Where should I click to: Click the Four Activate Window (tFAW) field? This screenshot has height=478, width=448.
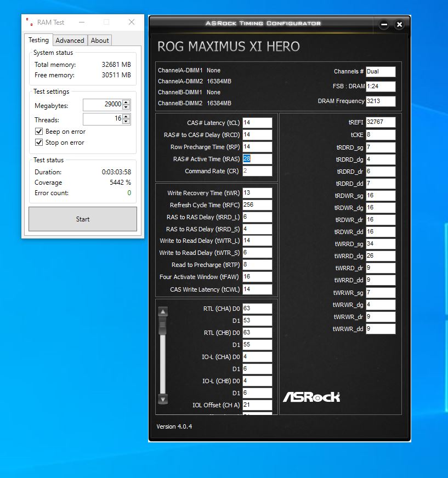click(257, 277)
